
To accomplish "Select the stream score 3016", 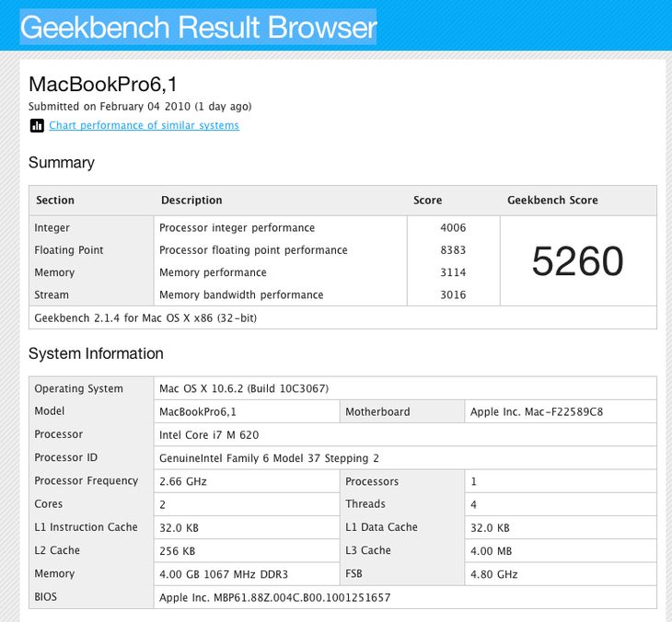I will (453, 294).
